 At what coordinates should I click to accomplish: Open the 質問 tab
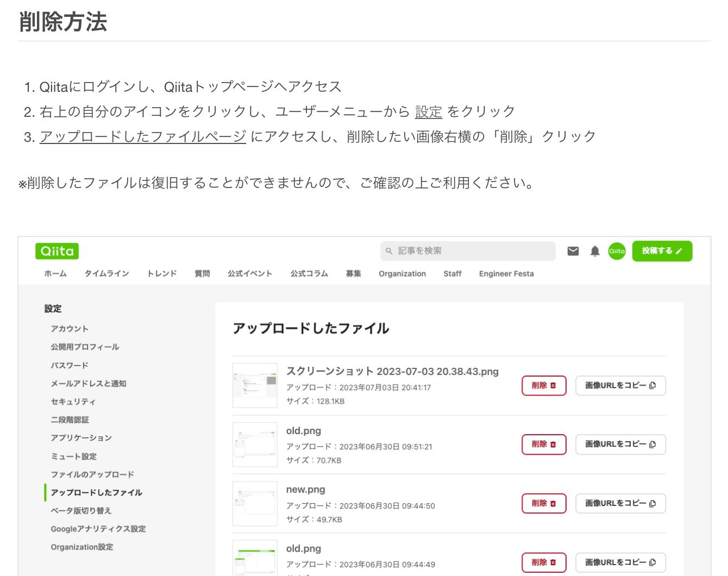pos(202,274)
